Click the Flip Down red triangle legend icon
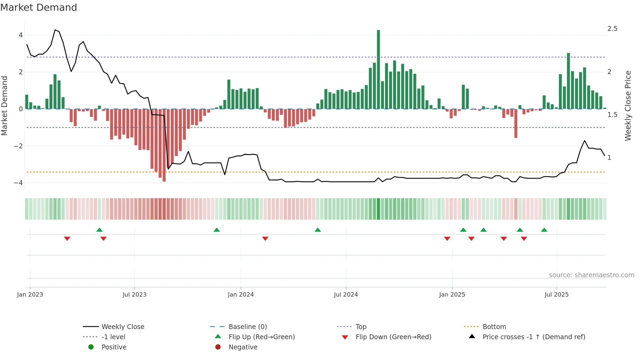This screenshot has width=644, height=362. pos(345,337)
